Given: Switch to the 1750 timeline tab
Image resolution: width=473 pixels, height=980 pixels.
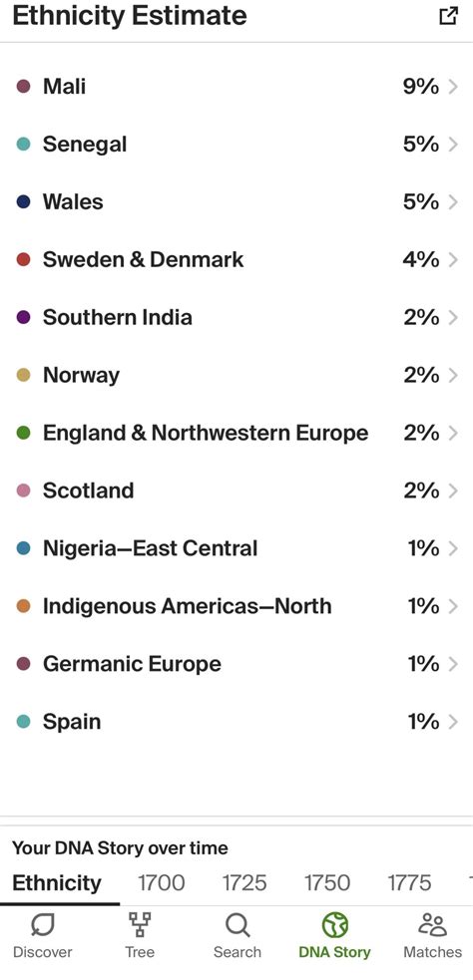Looking at the screenshot, I should [327, 883].
